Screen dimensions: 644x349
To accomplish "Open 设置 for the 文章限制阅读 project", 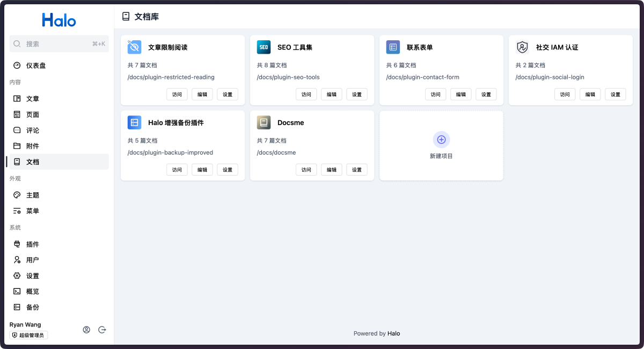I will (227, 94).
